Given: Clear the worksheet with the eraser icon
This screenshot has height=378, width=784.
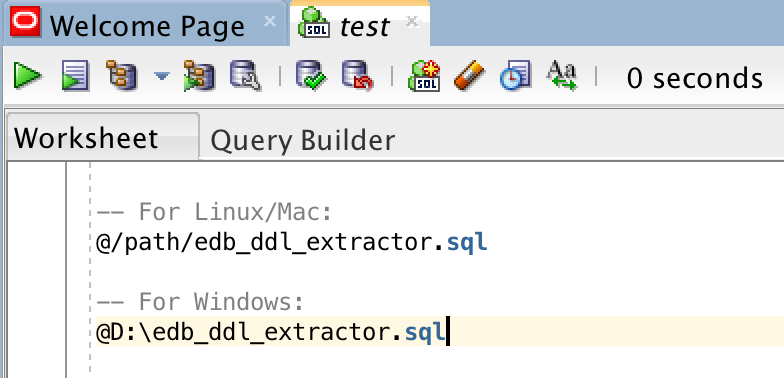Looking at the screenshot, I should click(469, 76).
